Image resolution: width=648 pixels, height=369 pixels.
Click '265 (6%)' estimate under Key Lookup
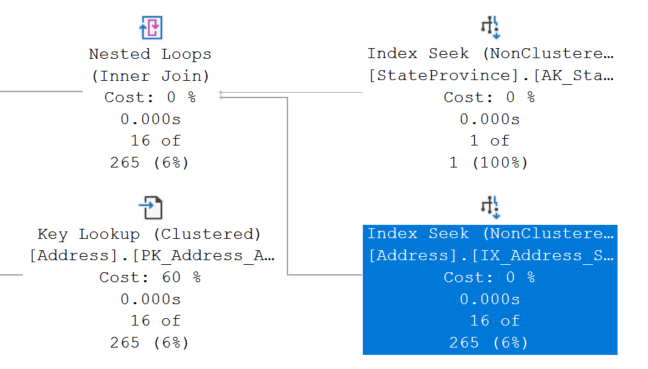click(150, 343)
